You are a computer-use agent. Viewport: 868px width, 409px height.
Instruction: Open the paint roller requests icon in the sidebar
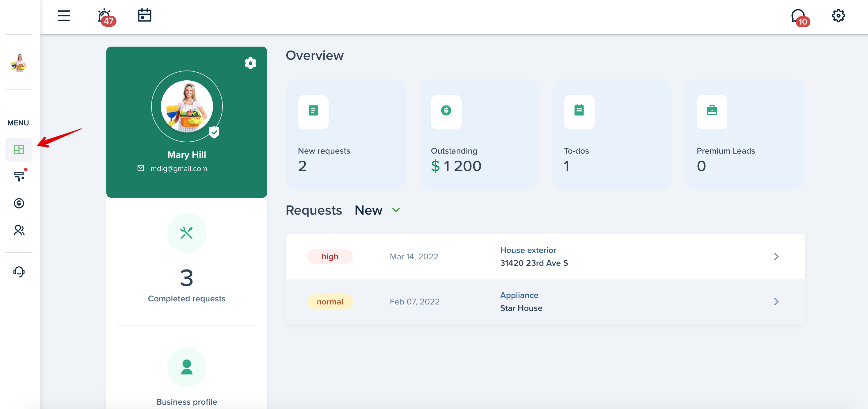pos(19,176)
